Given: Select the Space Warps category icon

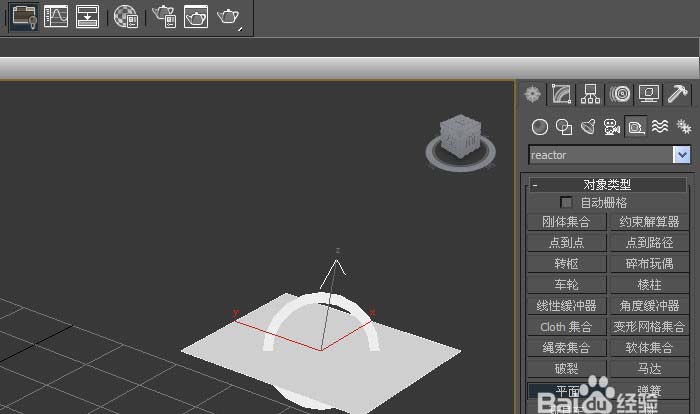Looking at the screenshot, I should [660, 127].
